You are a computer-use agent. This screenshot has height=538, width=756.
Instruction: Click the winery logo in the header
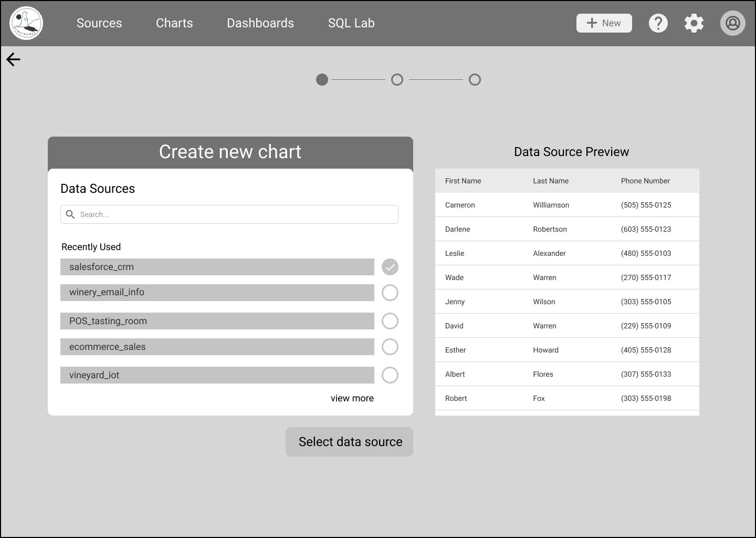[x=26, y=23]
